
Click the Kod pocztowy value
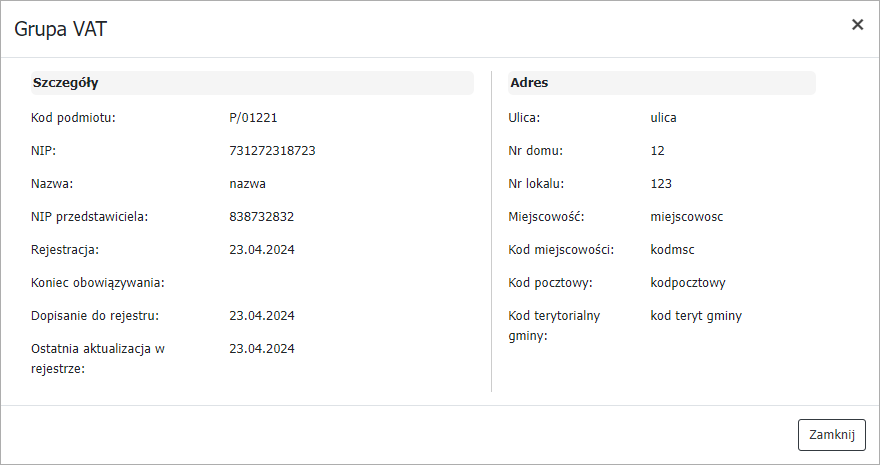point(688,283)
